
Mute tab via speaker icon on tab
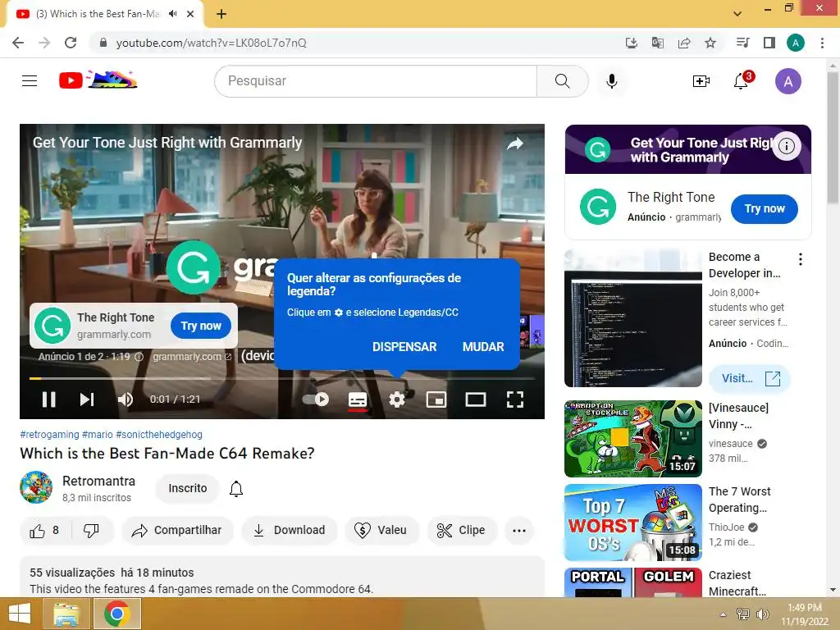click(172, 14)
